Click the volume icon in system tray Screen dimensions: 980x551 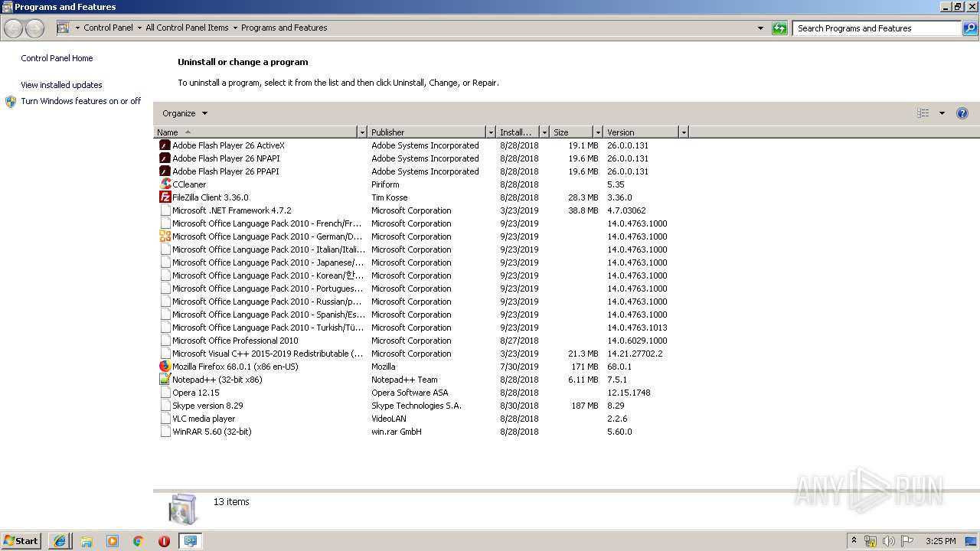pyautogui.click(x=889, y=541)
